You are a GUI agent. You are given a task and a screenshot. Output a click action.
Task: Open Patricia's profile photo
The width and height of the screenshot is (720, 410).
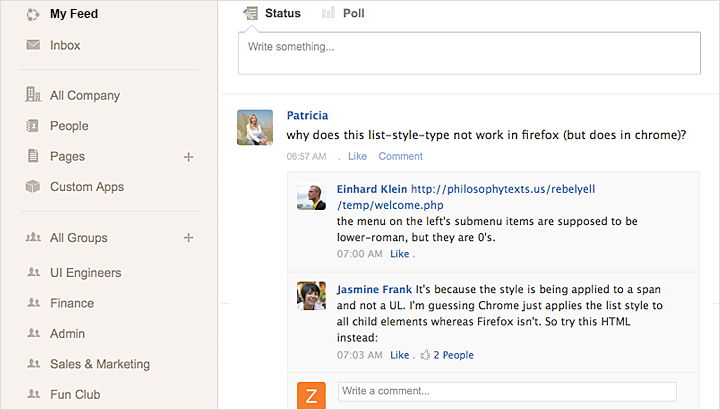(x=255, y=127)
